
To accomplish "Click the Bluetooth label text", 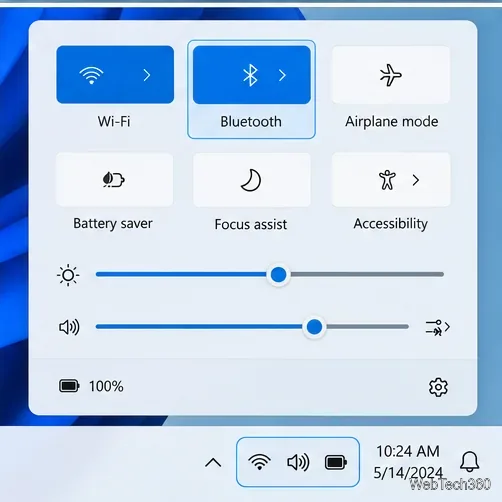I will 251,122.
